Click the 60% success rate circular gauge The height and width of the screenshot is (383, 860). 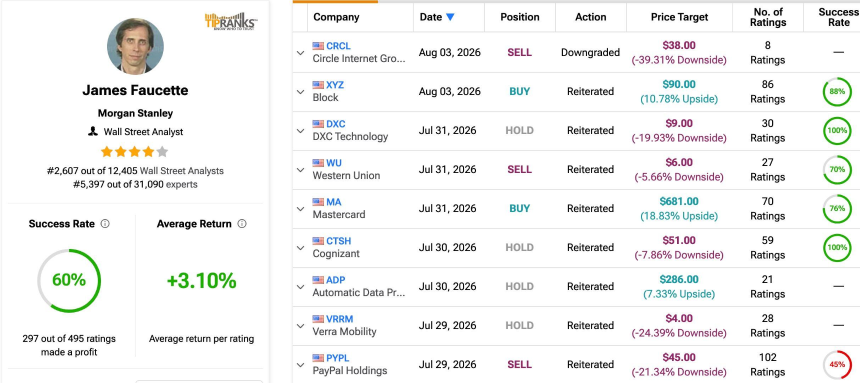tap(69, 280)
